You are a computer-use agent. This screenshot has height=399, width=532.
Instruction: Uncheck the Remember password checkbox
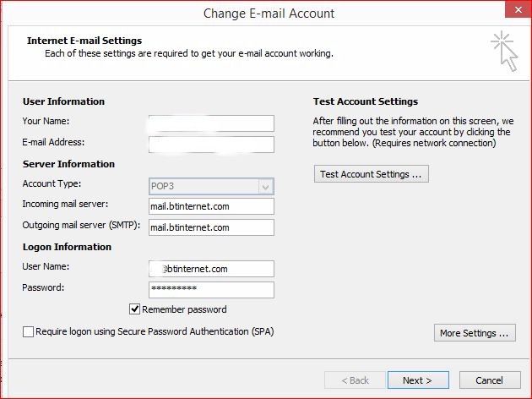point(135,309)
